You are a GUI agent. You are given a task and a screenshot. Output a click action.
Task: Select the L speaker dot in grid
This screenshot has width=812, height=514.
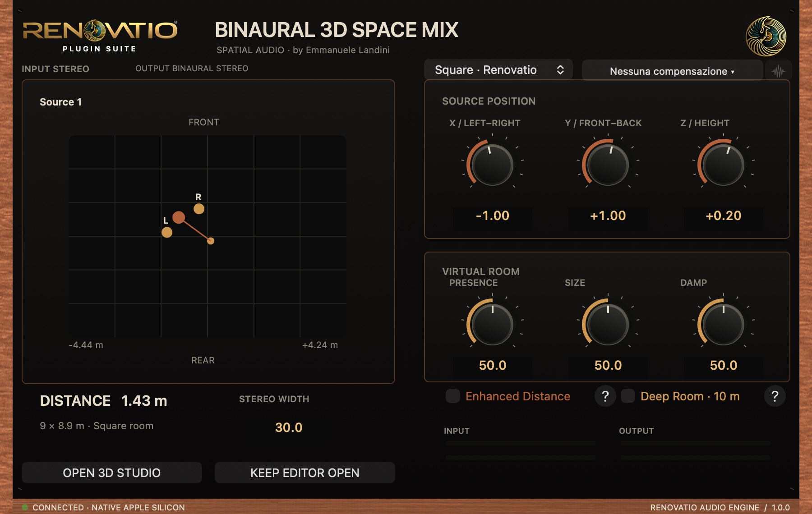[167, 232]
